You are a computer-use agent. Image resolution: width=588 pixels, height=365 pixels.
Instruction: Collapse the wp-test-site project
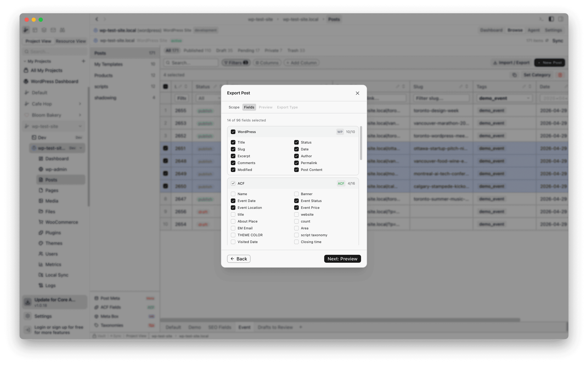[x=80, y=126]
